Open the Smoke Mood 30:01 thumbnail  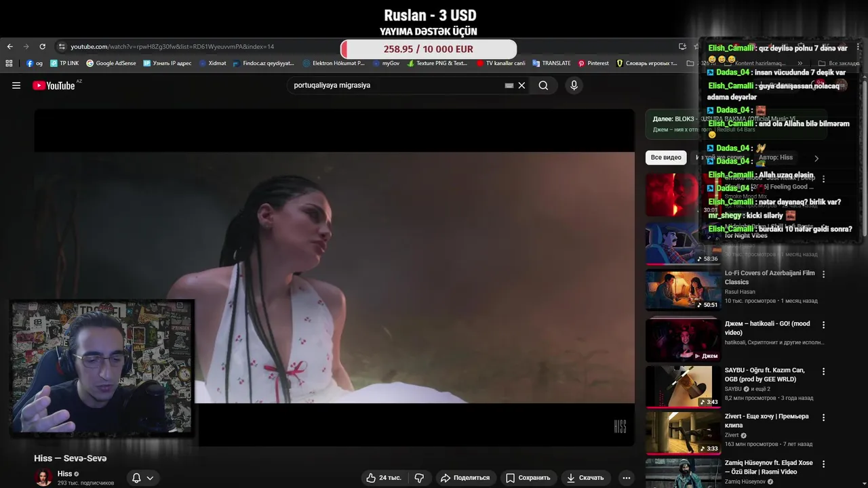click(682, 195)
